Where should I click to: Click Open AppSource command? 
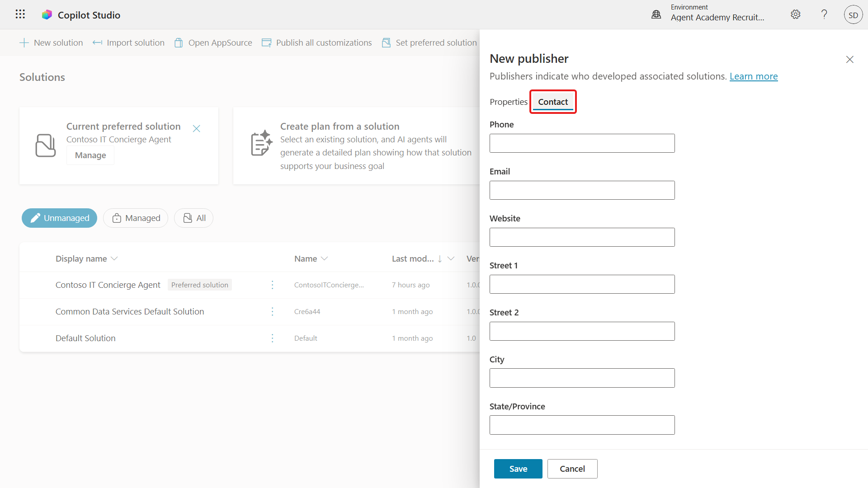[213, 42]
